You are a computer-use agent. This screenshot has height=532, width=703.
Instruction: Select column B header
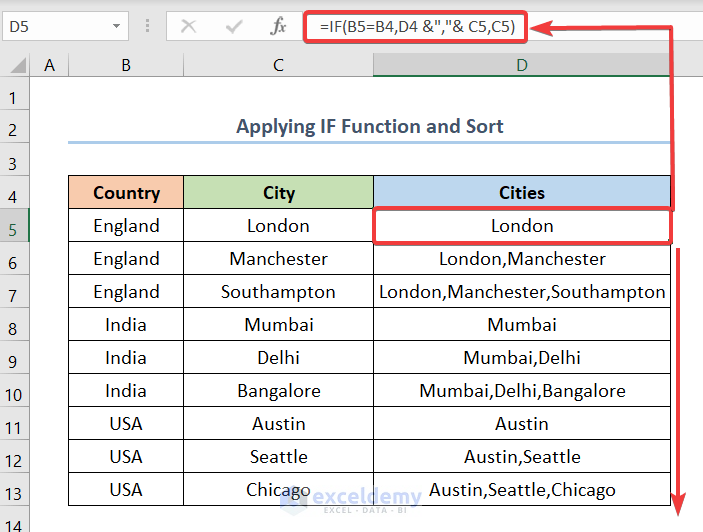point(126,65)
